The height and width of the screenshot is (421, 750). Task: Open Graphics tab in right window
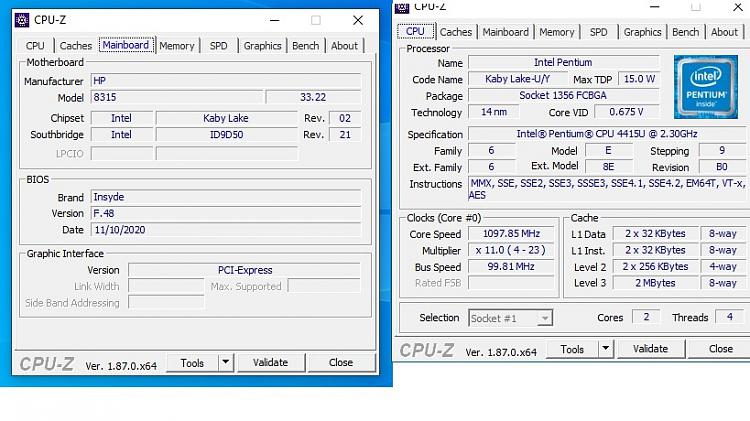642,32
